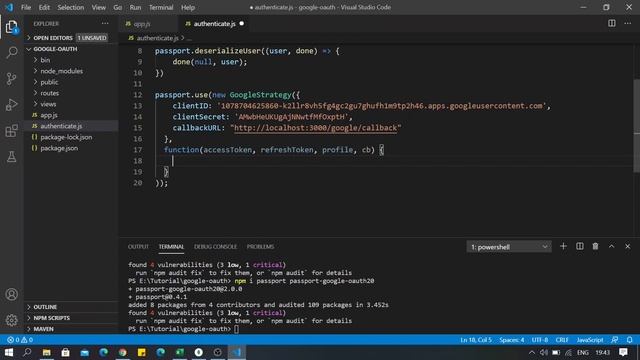Expand the routes folder

tap(71, 93)
